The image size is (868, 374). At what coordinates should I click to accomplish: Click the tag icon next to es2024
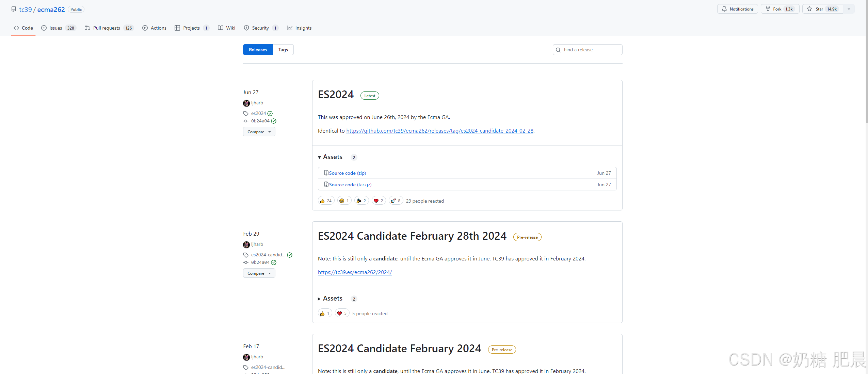click(x=246, y=113)
